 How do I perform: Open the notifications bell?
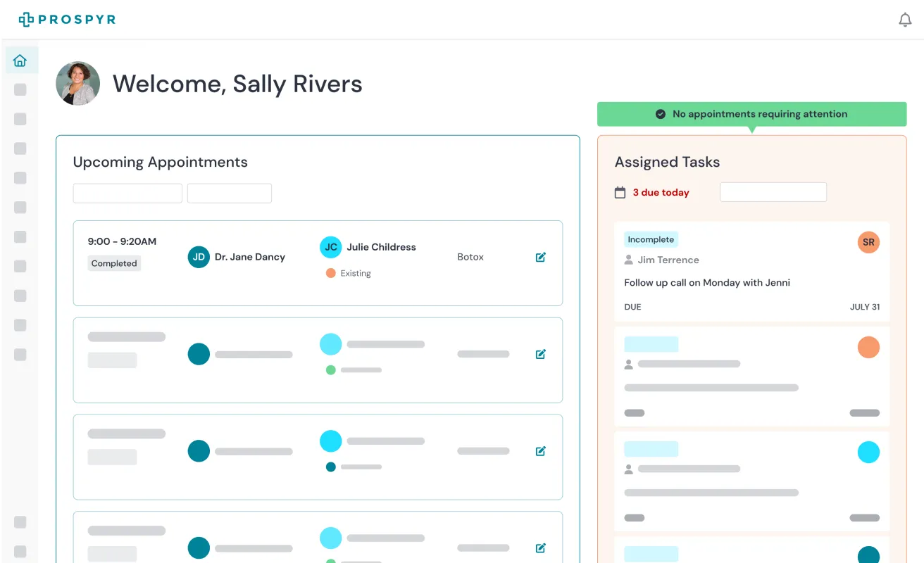905,20
